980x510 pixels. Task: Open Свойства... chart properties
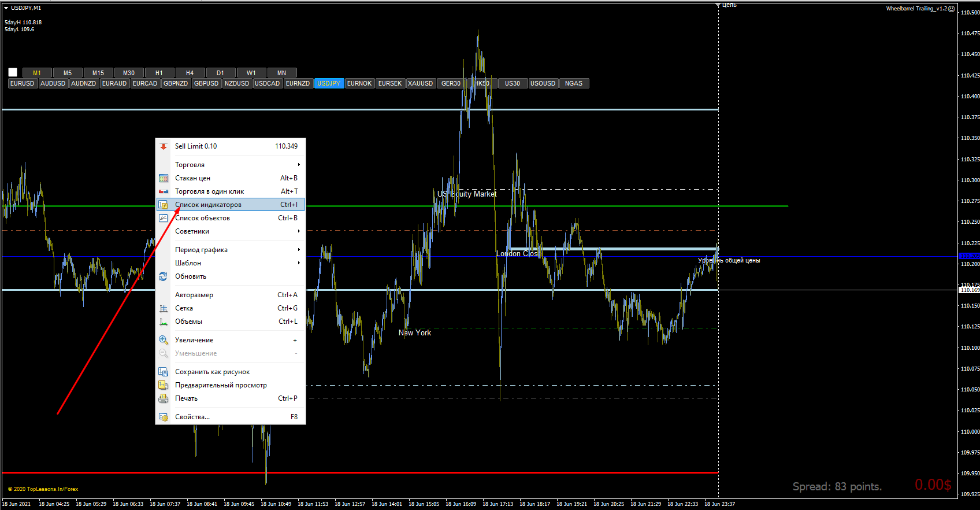pyautogui.click(x=230, y=417)
